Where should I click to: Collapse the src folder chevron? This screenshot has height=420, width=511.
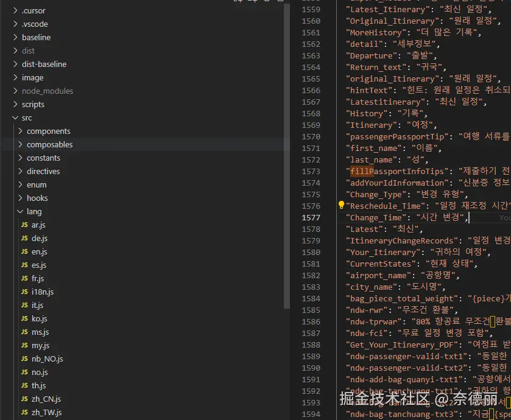point(15,117)
